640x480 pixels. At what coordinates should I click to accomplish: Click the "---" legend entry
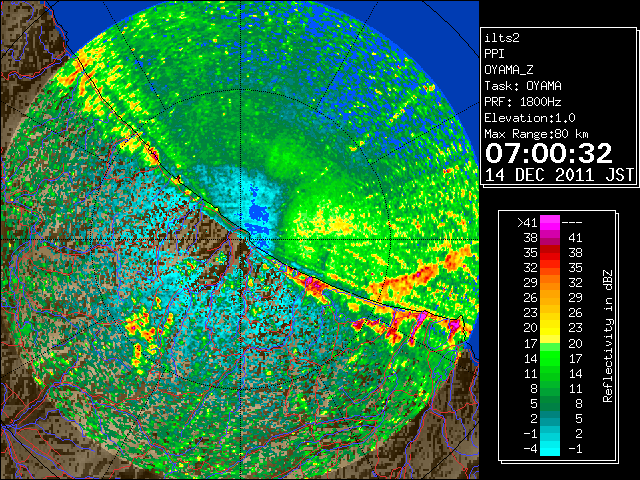click(x=572, y=222)
